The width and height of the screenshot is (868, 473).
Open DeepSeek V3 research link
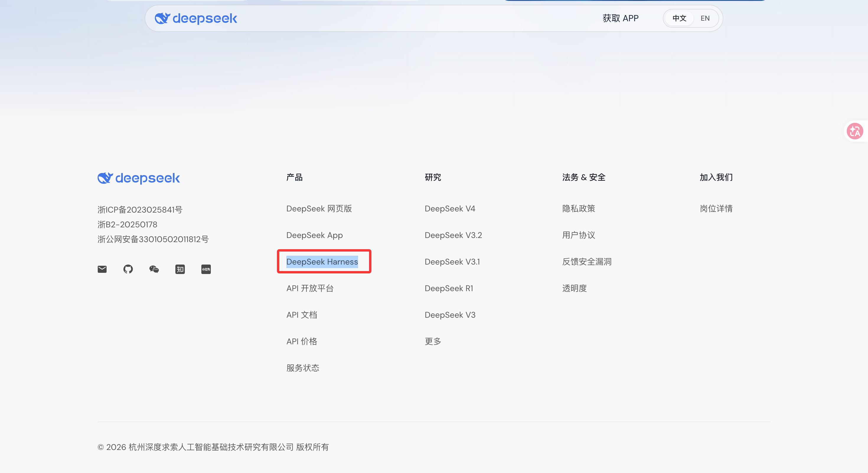point(450,315)
